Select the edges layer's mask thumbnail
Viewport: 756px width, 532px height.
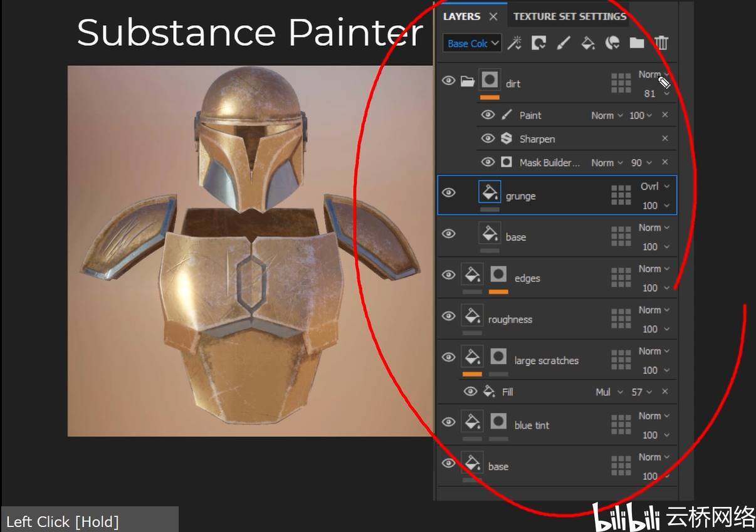[498, 274]
